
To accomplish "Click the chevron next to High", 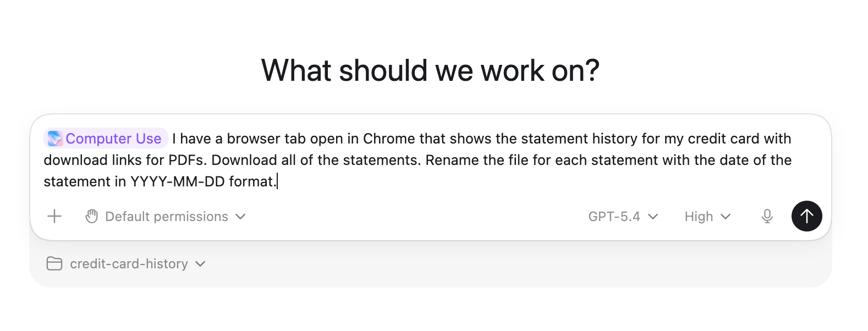I will (726, 217).
